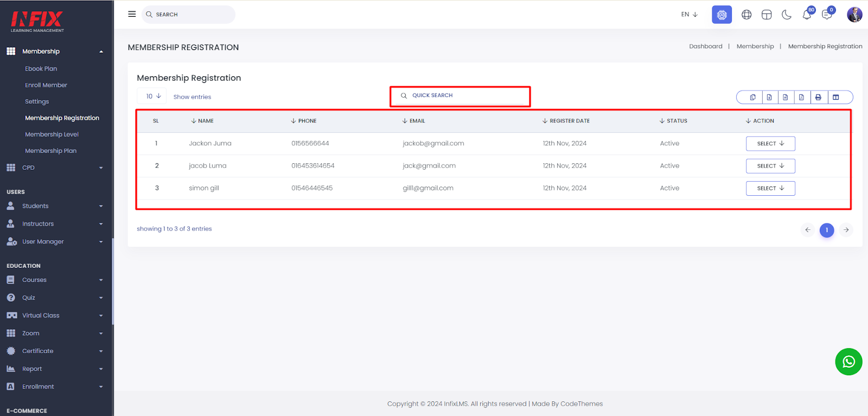
Task: Open column visibility icon
Action: pos(836,97)
